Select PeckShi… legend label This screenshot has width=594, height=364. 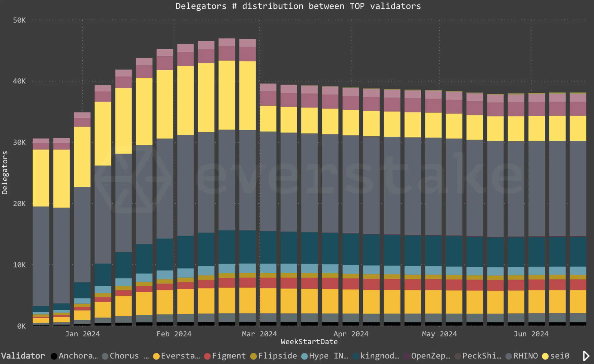tap(482, 356)
